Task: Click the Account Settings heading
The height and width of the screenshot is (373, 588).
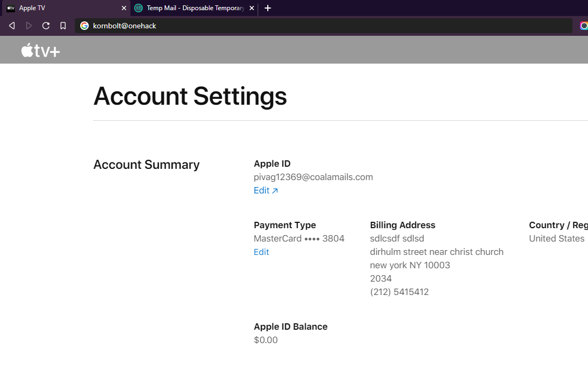Action: click(x=190, y=96)
